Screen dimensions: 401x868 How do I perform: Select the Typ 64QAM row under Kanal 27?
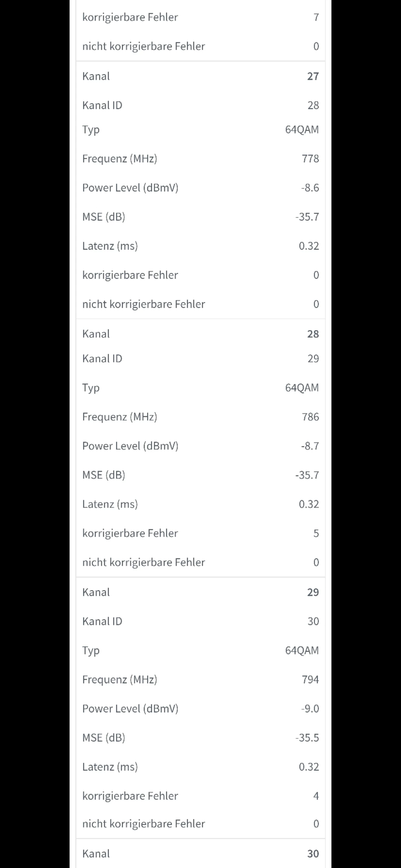(x=200, y=130)
